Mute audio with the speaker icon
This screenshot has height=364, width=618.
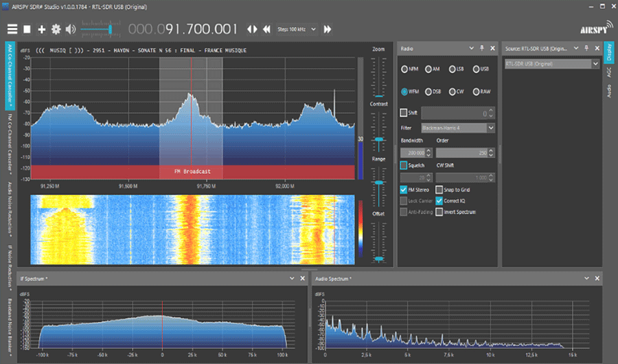click(x=71, y=29)
